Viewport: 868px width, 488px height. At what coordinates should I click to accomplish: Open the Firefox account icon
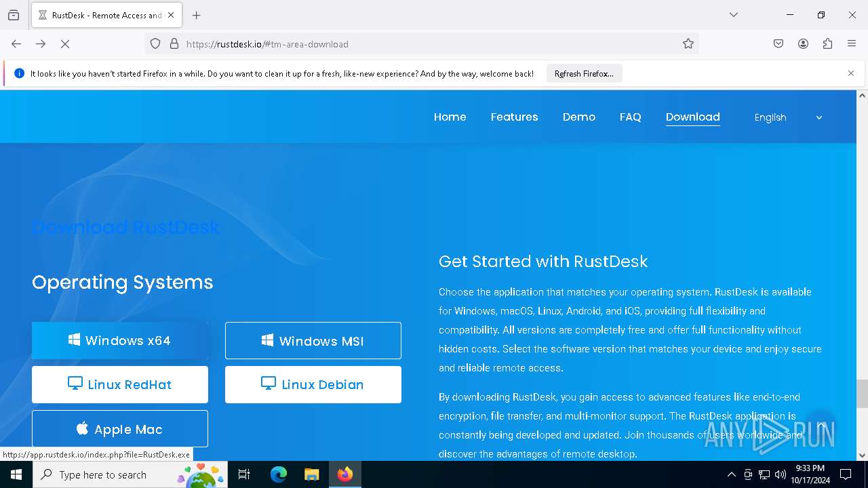click(803, 44)
